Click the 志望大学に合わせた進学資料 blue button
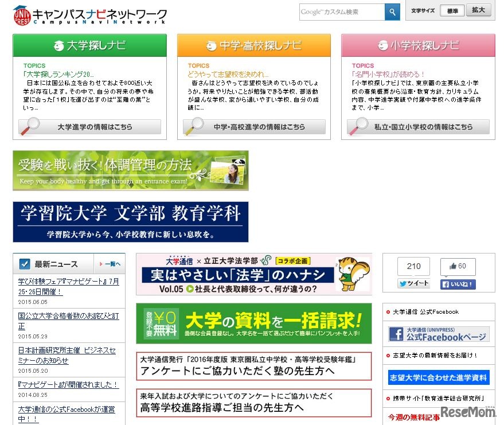This screenshot has height=425, width=504. 438,377
